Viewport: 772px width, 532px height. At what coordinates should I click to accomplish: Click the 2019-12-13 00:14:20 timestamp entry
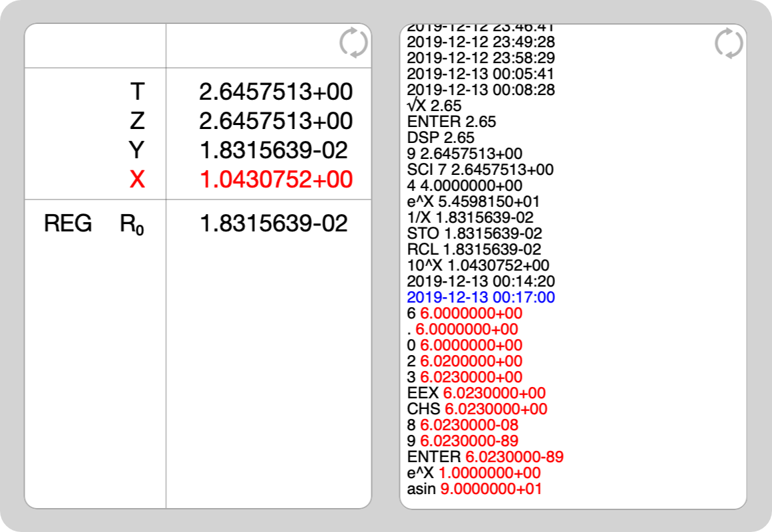481,281
